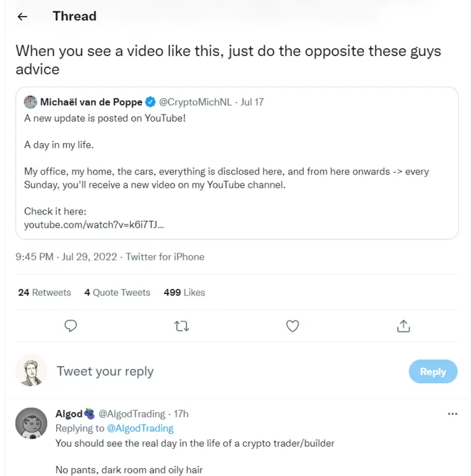This screenshot has height=476, width=471.
Task: Click the @AlgodTrading mention in Replying to
Action: click(x=140, y=428)
